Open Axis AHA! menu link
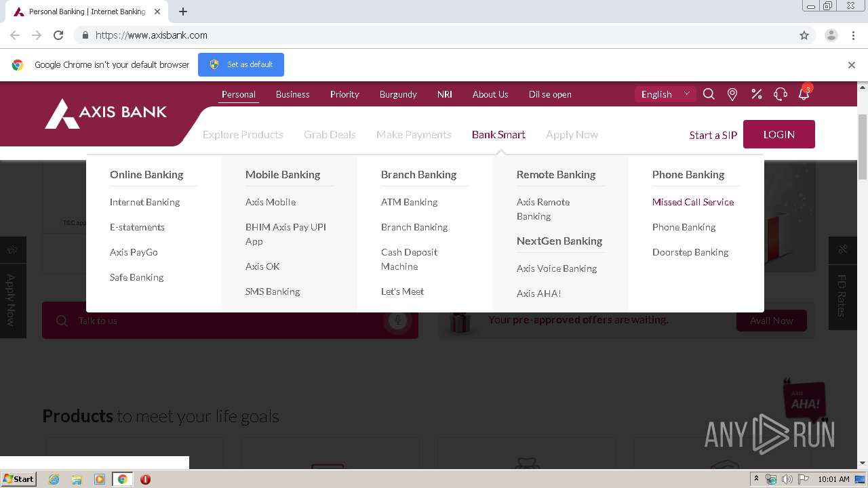 pyautogui.click(x=538, y=293)
